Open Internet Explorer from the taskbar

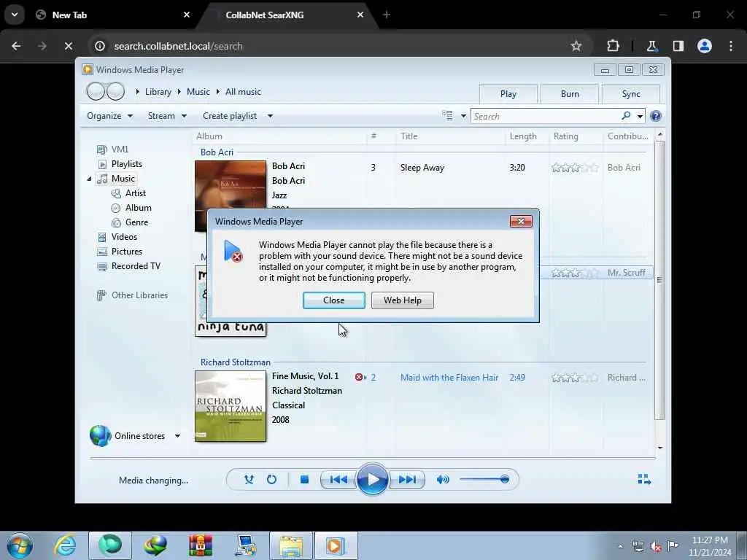(x=64, y=545)
